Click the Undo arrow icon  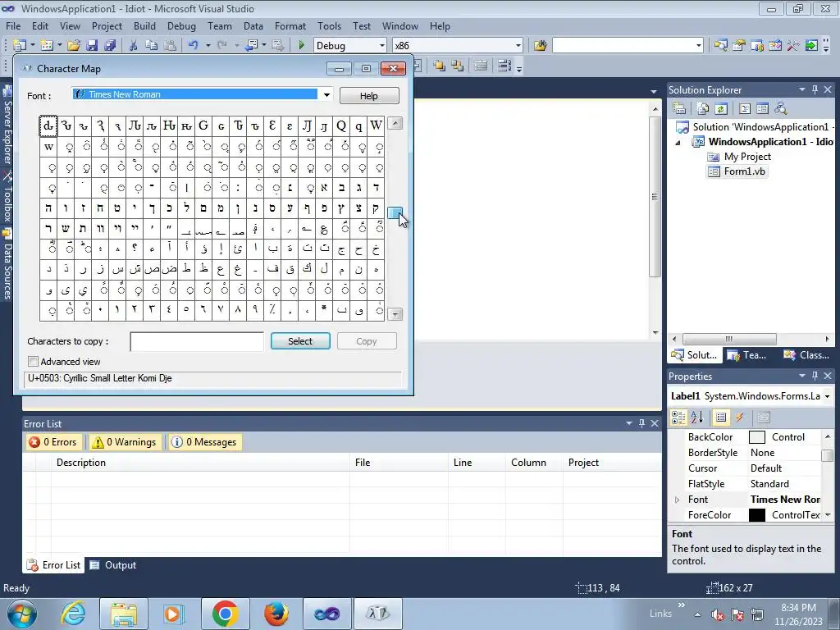tap(194, 46)
